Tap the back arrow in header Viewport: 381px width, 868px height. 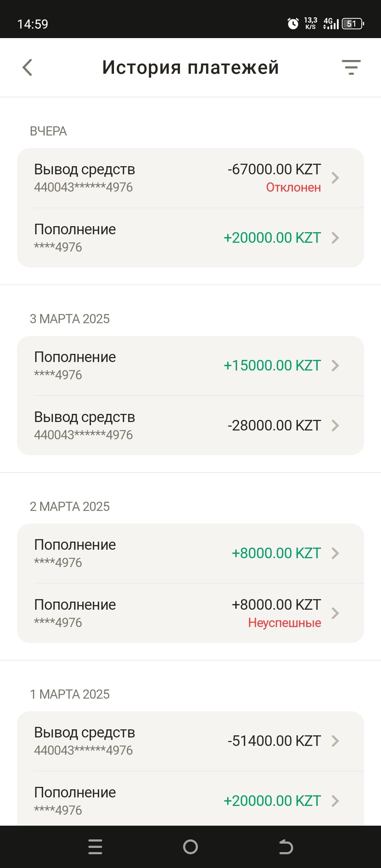point(28,67)
